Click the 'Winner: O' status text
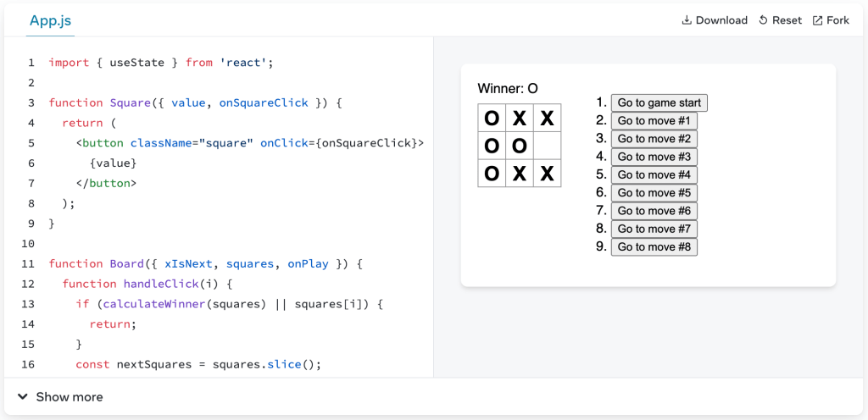868x420 pixels. [508, 88]
